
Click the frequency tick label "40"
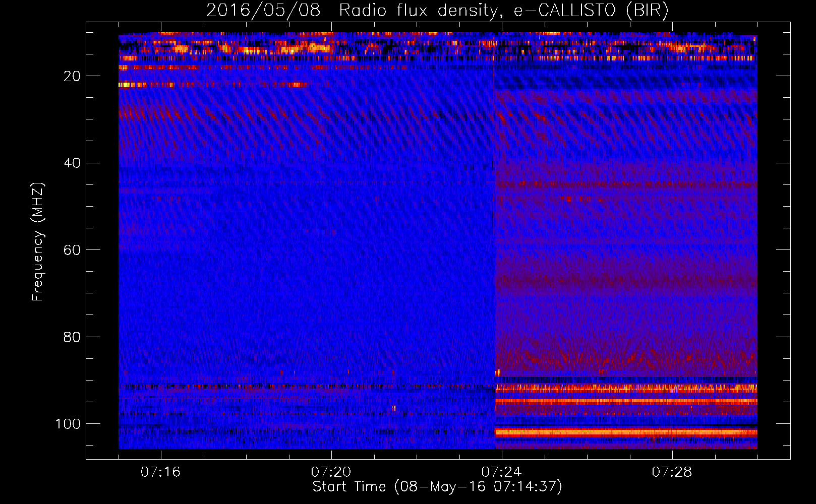coord(72,163)
